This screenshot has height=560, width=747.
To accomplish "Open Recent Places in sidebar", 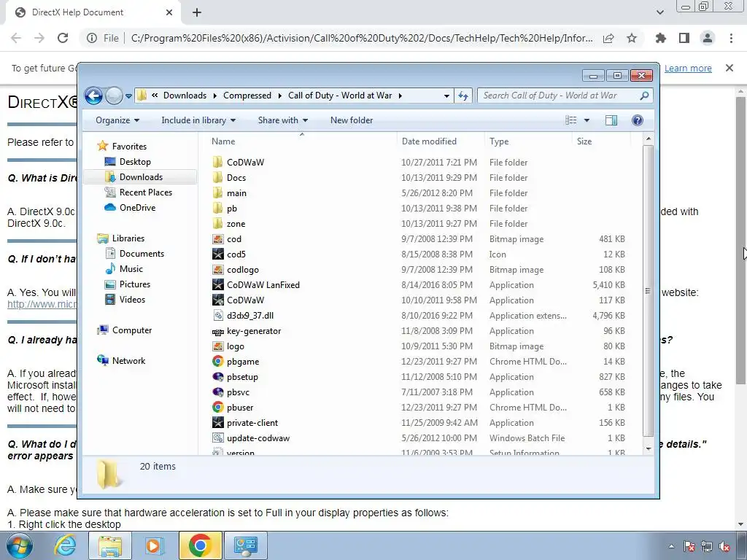I will coord(146,192).
